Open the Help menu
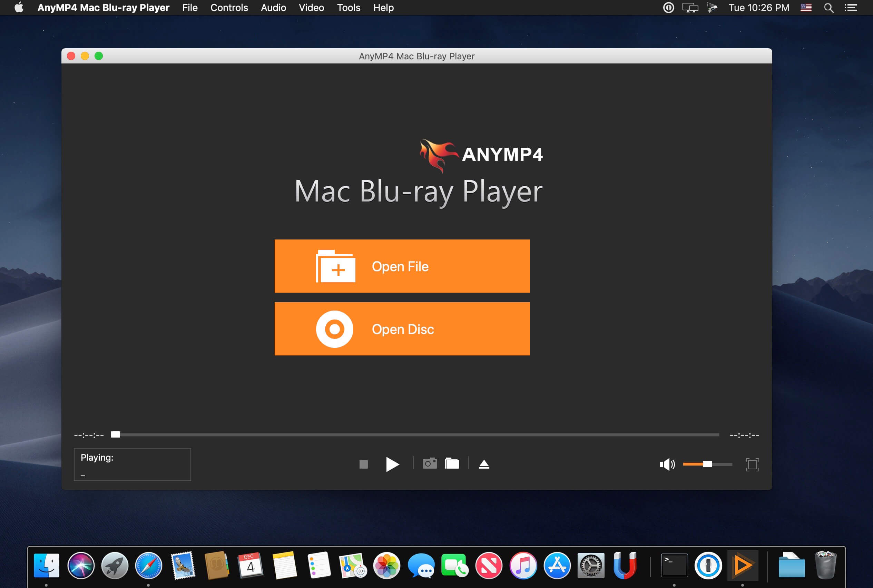Image resolution: width=873 pixels, height=588 pixels. coord(383,8)
